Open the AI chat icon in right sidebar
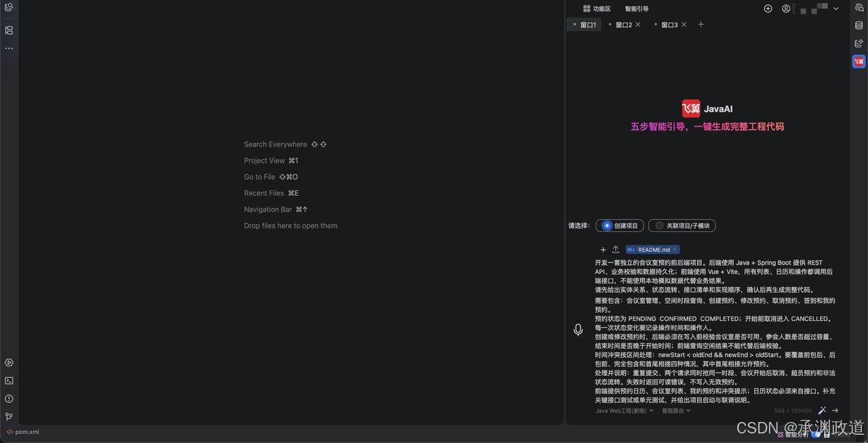 (859, 8)
